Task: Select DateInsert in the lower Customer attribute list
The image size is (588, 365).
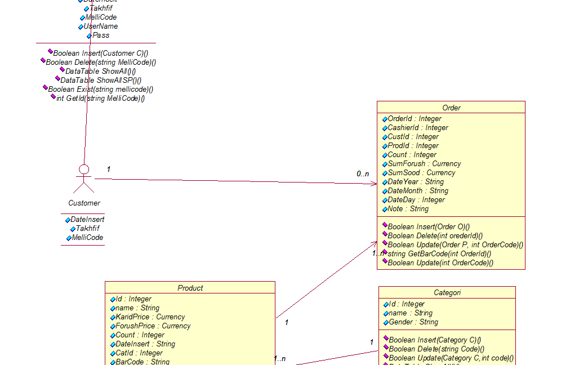Action: pos(87,220)
